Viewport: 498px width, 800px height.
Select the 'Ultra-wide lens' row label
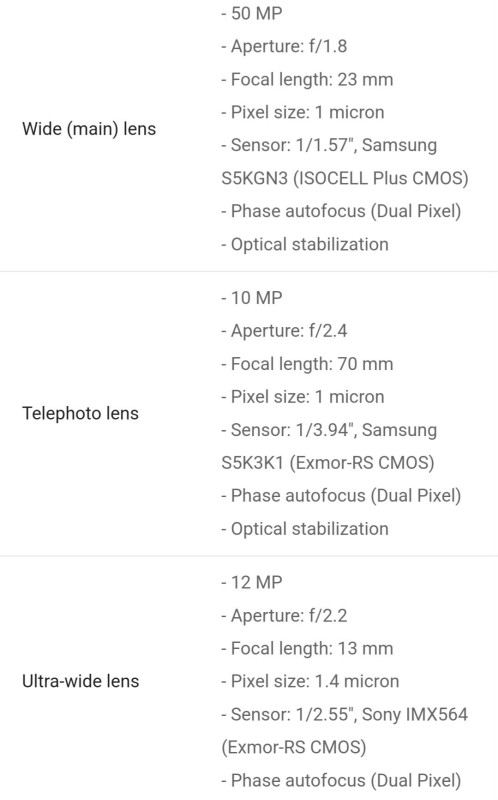coord(80,681)
